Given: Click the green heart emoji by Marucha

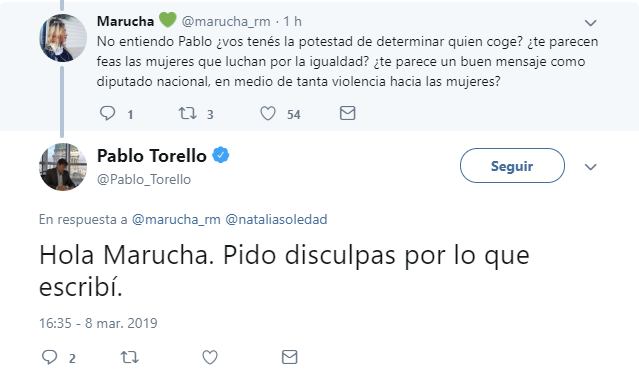Looking at the screenshot, I should [167, 20].
